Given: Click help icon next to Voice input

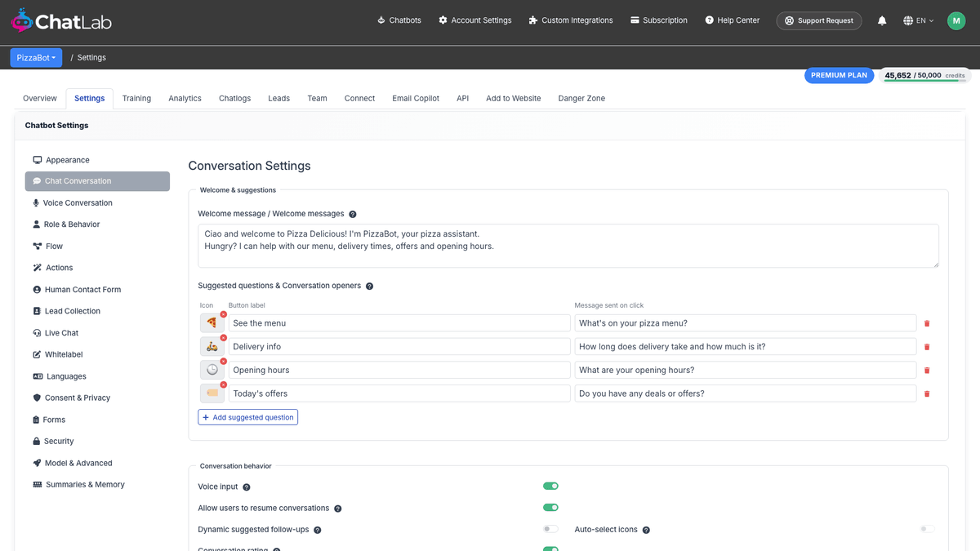Looking at the screenshot, I should click(x=247, y=487).
